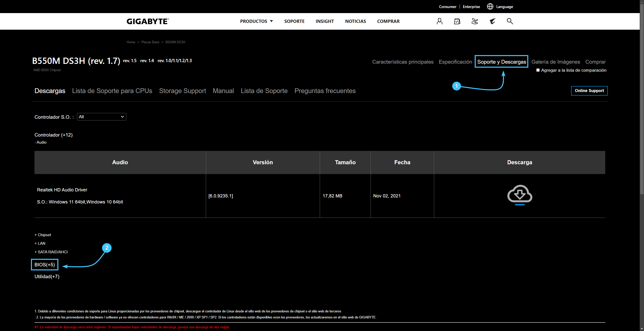Open the event calendar icon
Viewport: 644px width, 331px height.
pos(457,21)
